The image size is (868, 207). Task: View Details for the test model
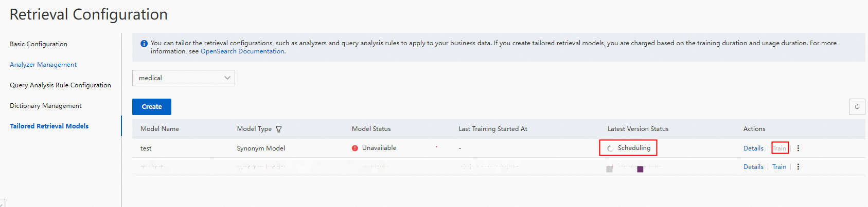click(x=753, y=148)
